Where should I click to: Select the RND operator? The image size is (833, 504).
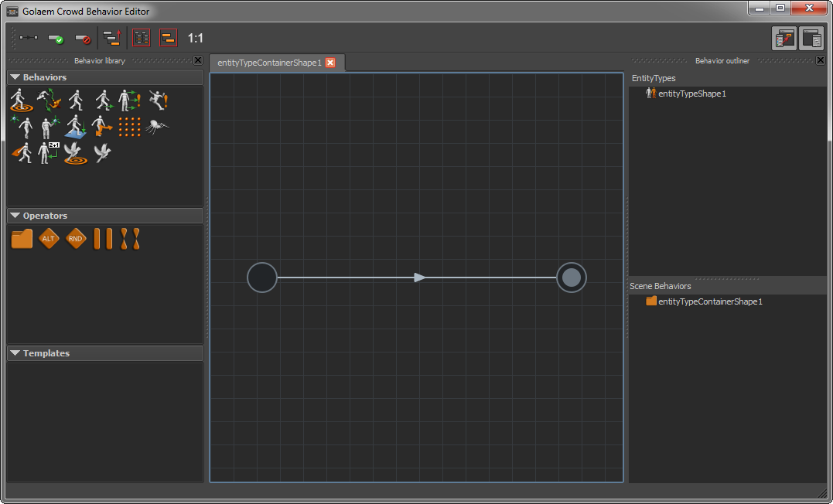pyautogui.click(x=76, y=239)
